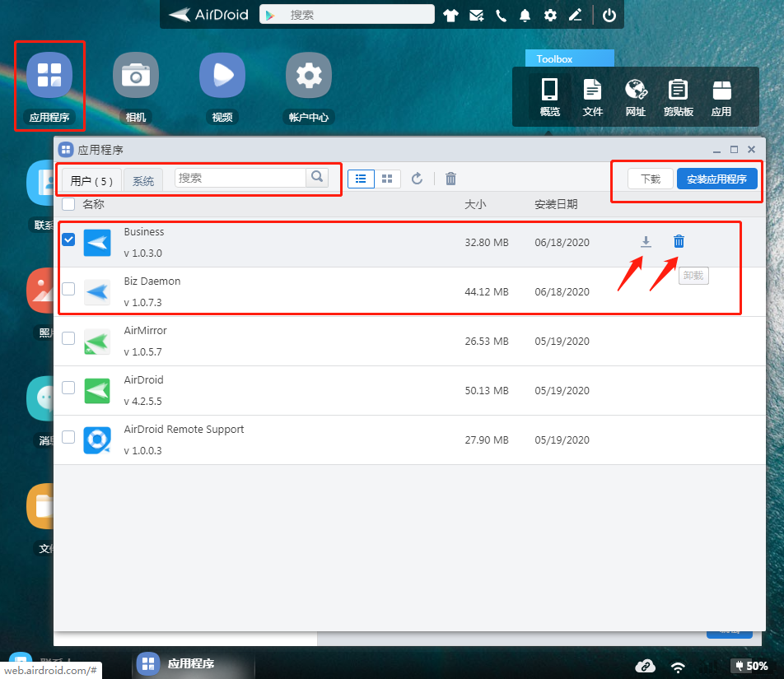This screenshot has height=679, width=784.
Task: Click the t-shirt theme icon in the top bar
Action: click(450, 16)
